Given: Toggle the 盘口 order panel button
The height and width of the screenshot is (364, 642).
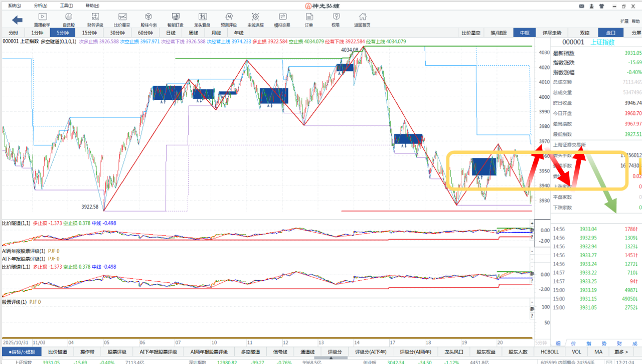Looking at the screenshot, I should pyautogui.click(x=610, y=33).
